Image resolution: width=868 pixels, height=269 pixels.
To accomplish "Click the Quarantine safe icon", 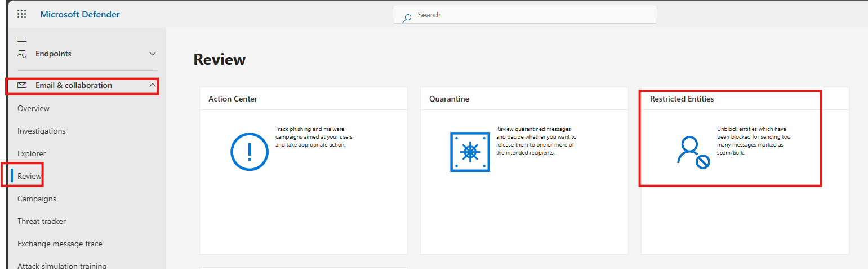I will (x=470, y=152).
